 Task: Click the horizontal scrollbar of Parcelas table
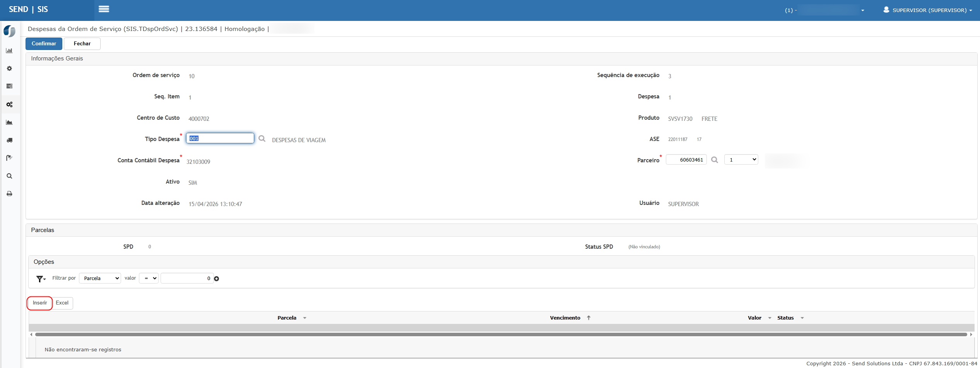[x=501, y=334]
